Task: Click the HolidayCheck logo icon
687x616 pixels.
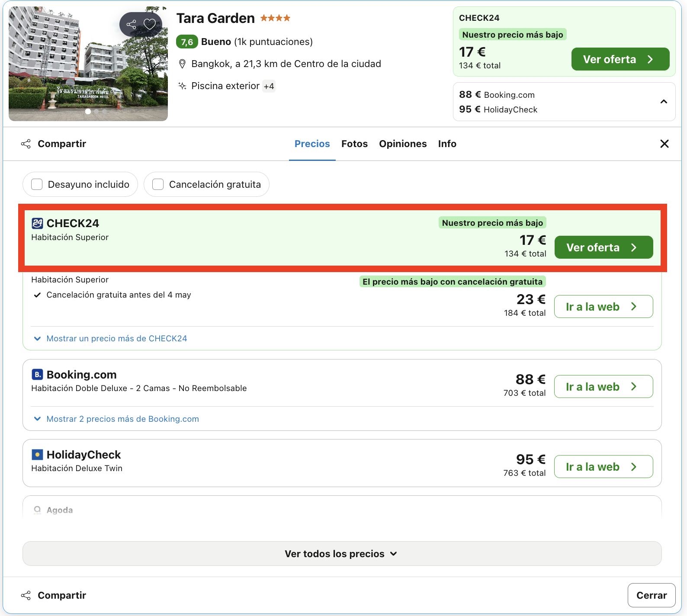Action: 37,454
